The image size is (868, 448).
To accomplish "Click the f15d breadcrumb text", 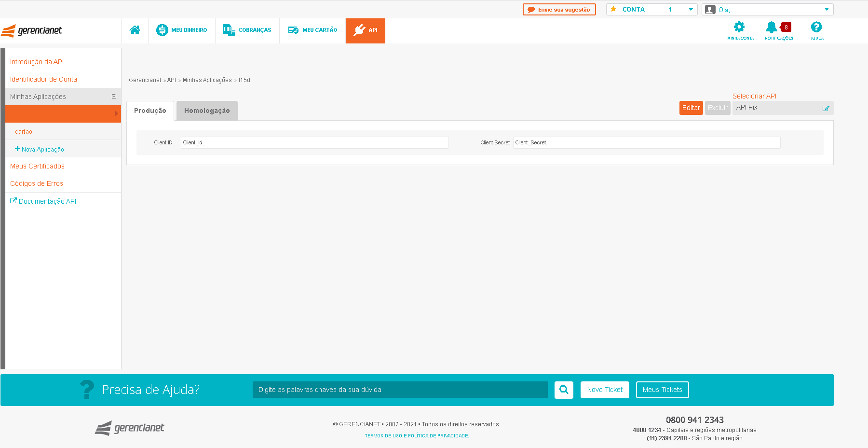I will tap(244, 80).
